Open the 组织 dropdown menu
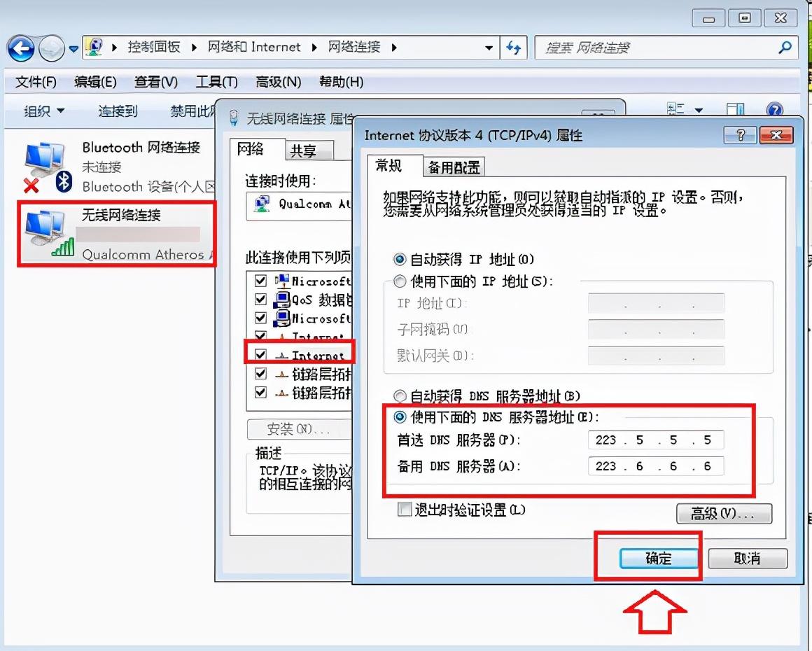The width and height of the screenshot is (812, 651). (40, 111)
